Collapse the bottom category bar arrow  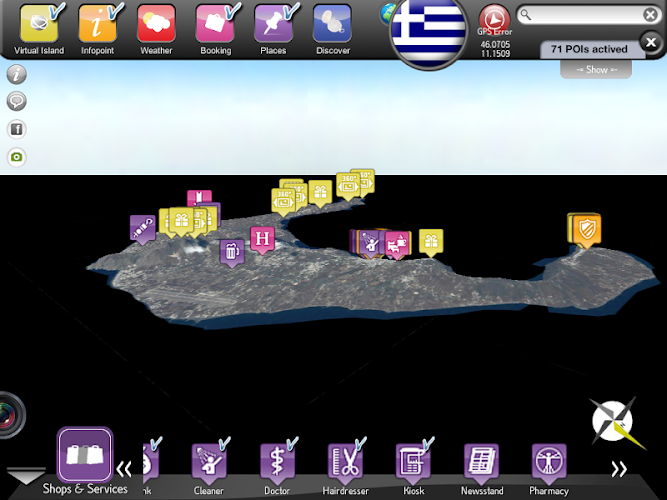pyautogui.click(x=26, y=476)
